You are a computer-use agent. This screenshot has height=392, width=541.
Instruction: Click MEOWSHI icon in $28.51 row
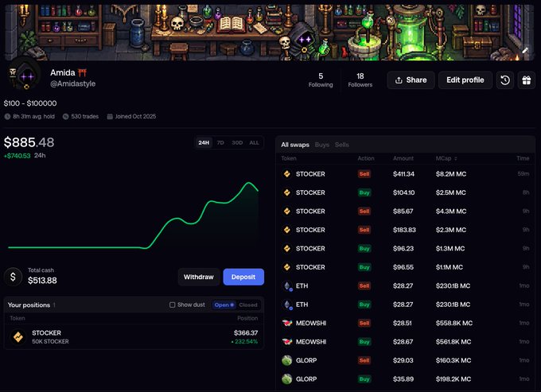click(286, 323)
